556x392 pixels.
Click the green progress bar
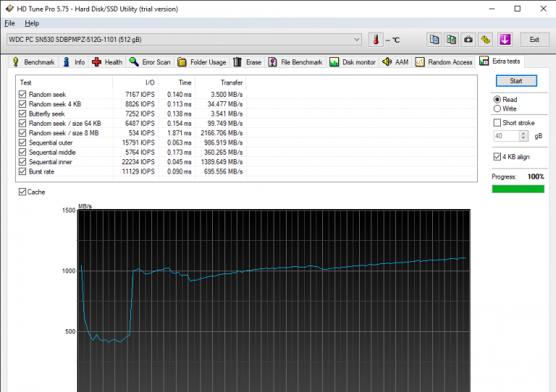point(518,189)
